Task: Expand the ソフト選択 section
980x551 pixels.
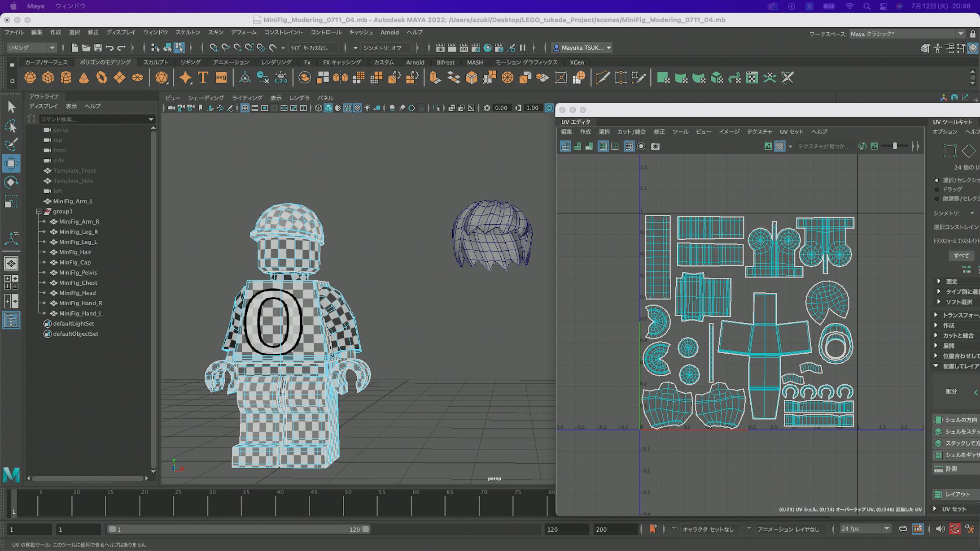Action: click(x=939, y=302)
